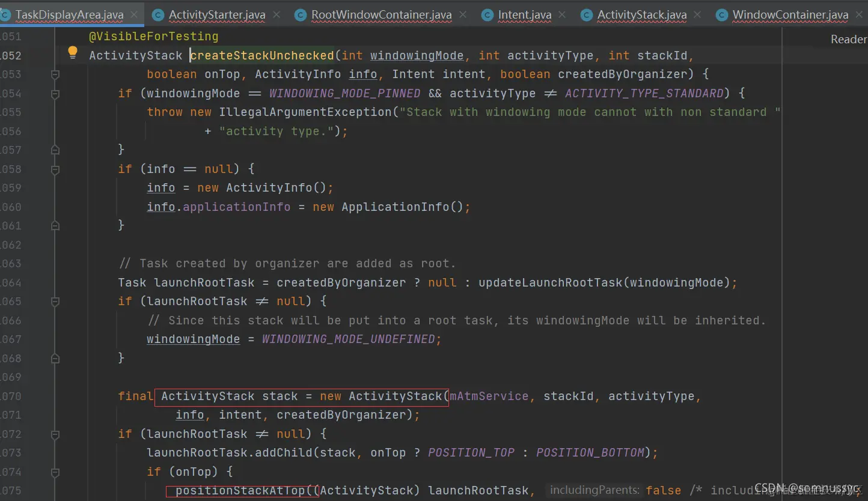The width and height of the screenshot is (868, 501).
Task: Close the RootWindowContainer.java tab
Action: pyautogui.click(x=463, y=14)
